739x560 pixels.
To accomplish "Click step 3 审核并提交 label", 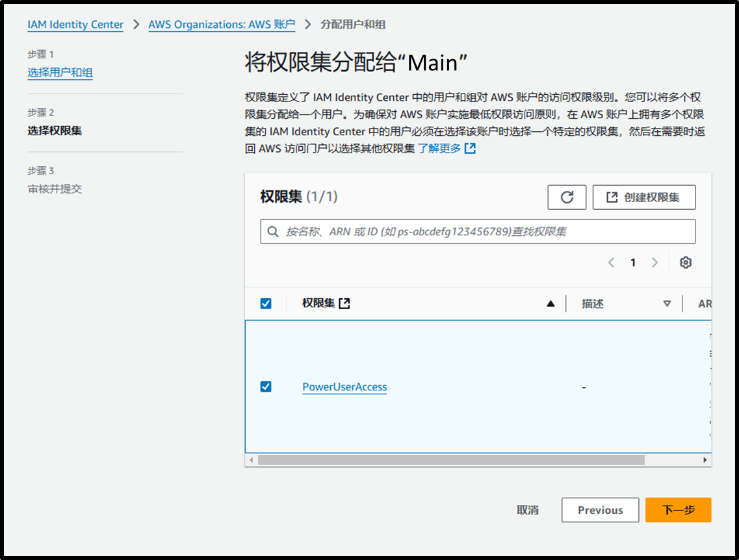I will 55,189.
